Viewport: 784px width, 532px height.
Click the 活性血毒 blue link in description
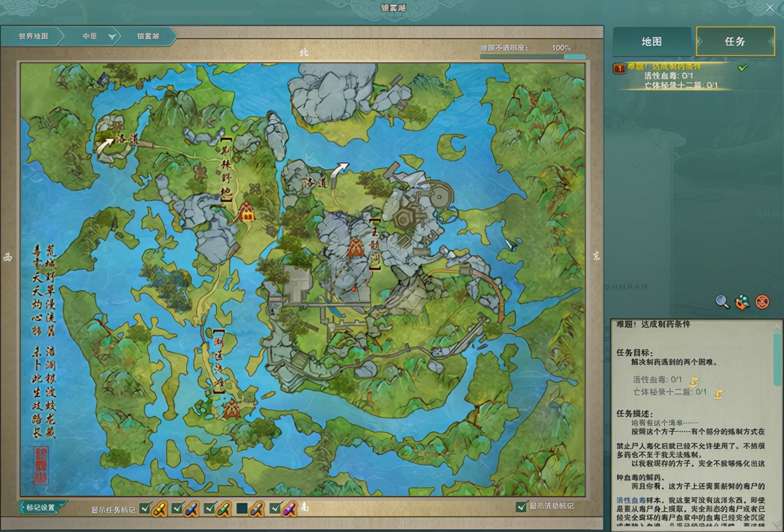(631, 501)
